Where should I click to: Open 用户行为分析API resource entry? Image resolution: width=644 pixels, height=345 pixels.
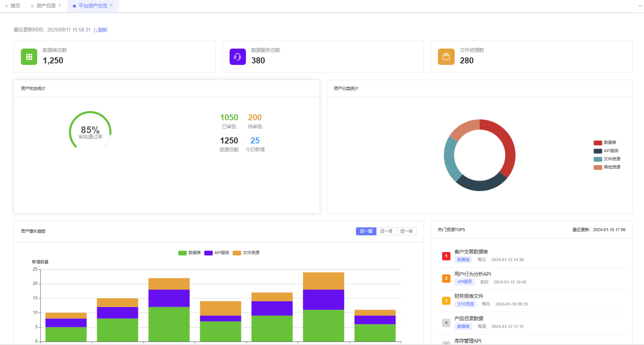pos(472,274)
